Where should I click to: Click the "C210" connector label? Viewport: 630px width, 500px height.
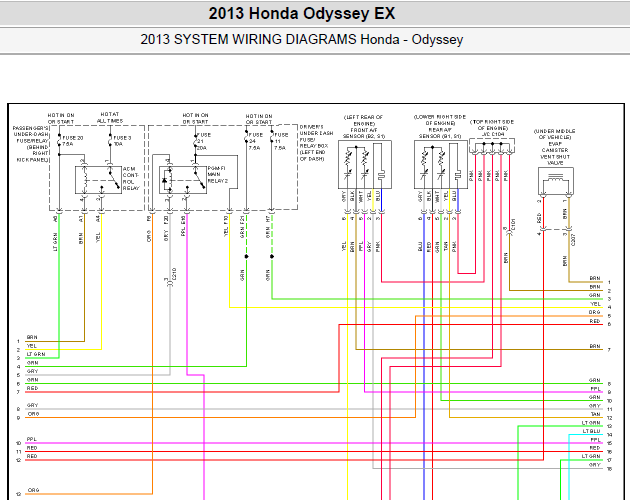[174, 274]
